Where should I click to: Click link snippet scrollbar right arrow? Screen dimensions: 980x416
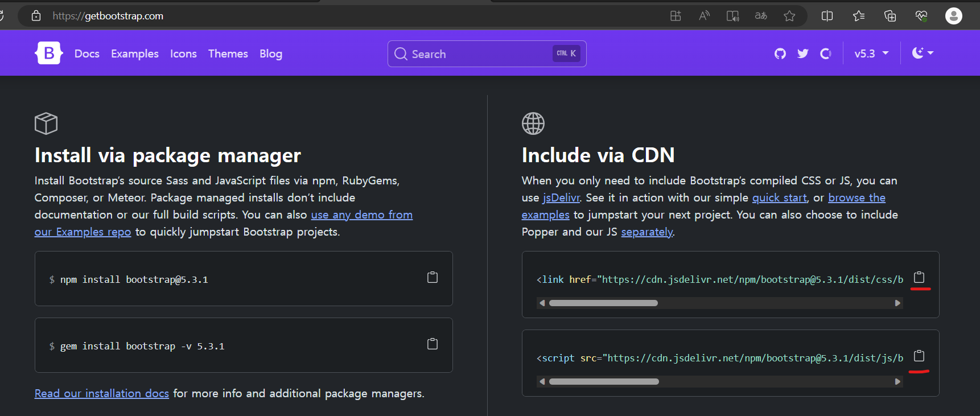pos(897,303)
